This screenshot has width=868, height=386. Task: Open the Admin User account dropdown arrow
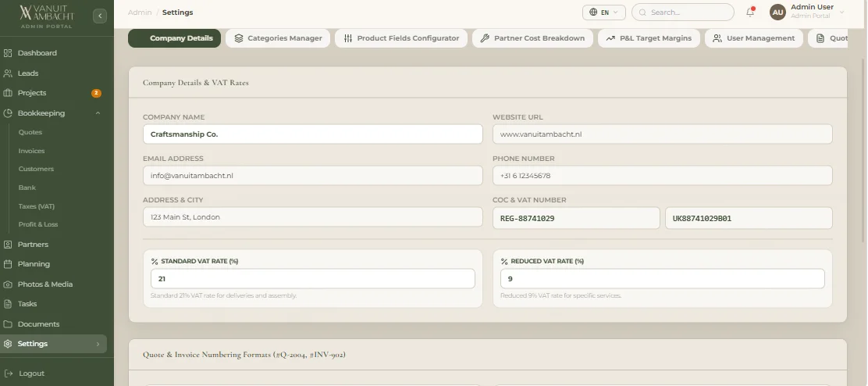coord(842,13)
